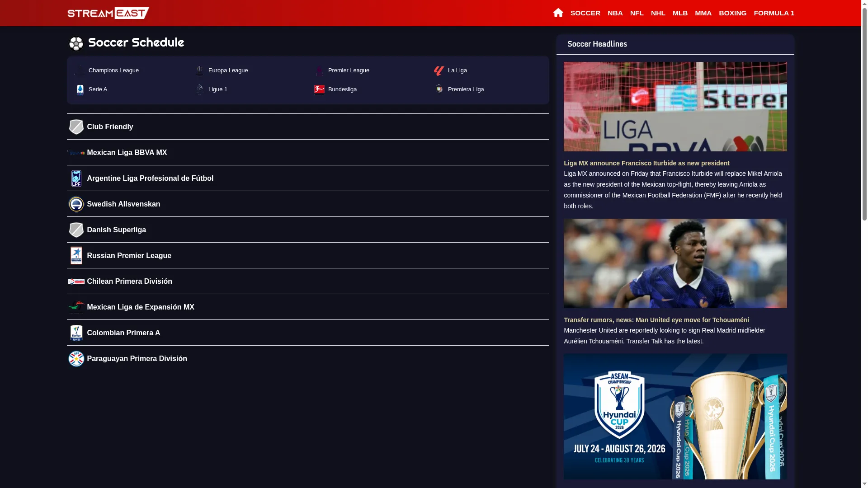The width and height of the screenshot is (868, 488).
Task: Select the Bundesliga filter link
Action: 342,89
